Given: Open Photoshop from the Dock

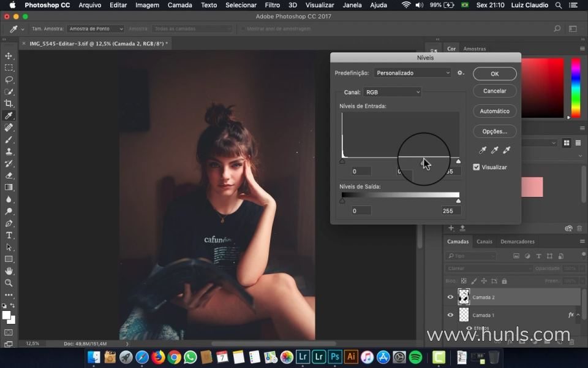Looking at the screenshot, I should point(335,357).
